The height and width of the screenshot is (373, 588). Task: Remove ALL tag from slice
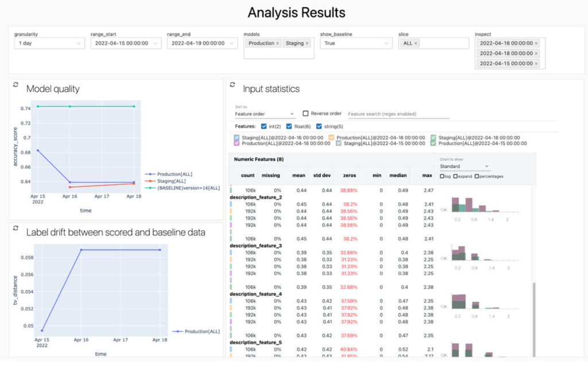point(416,44)
